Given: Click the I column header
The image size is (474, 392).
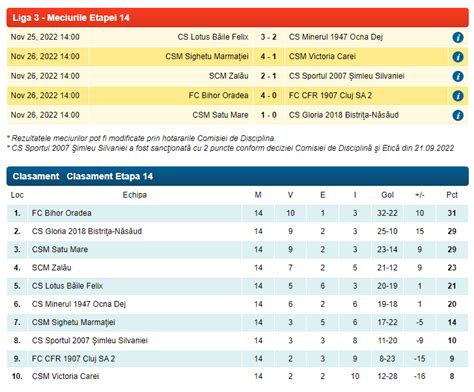Looking at the screenshot, I should click(x=355, y=195).
